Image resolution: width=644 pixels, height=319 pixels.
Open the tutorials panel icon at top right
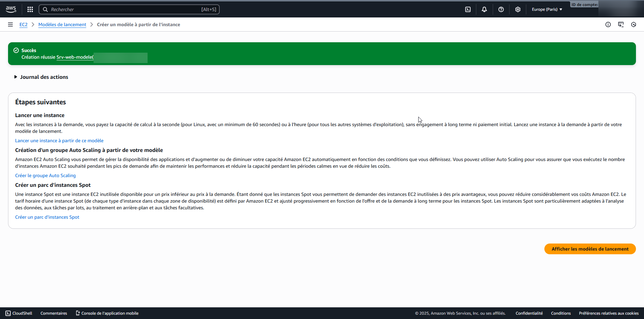coord(621,24)
